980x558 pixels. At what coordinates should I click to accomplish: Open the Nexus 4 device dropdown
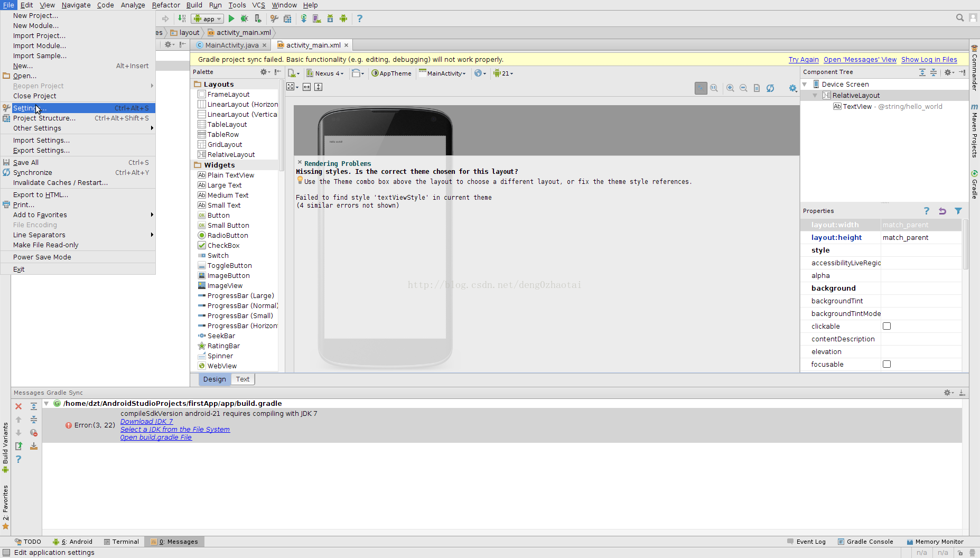click(x=325, y=73)
